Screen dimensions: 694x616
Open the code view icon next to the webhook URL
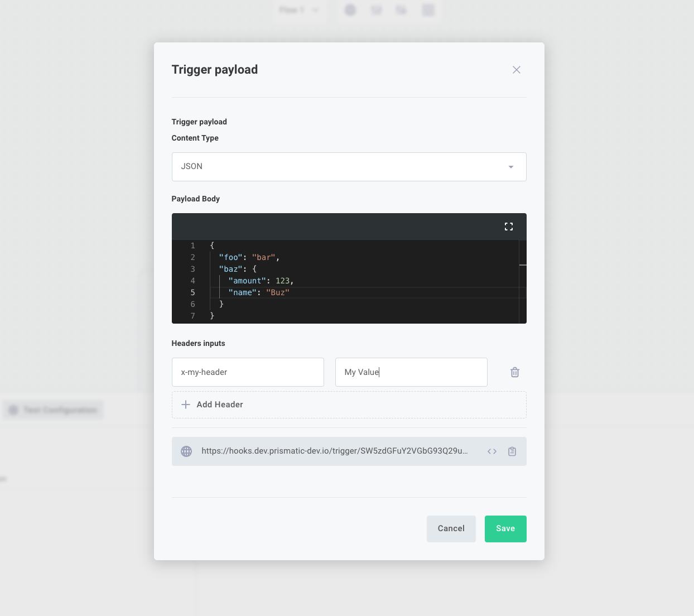coord(492,451)
